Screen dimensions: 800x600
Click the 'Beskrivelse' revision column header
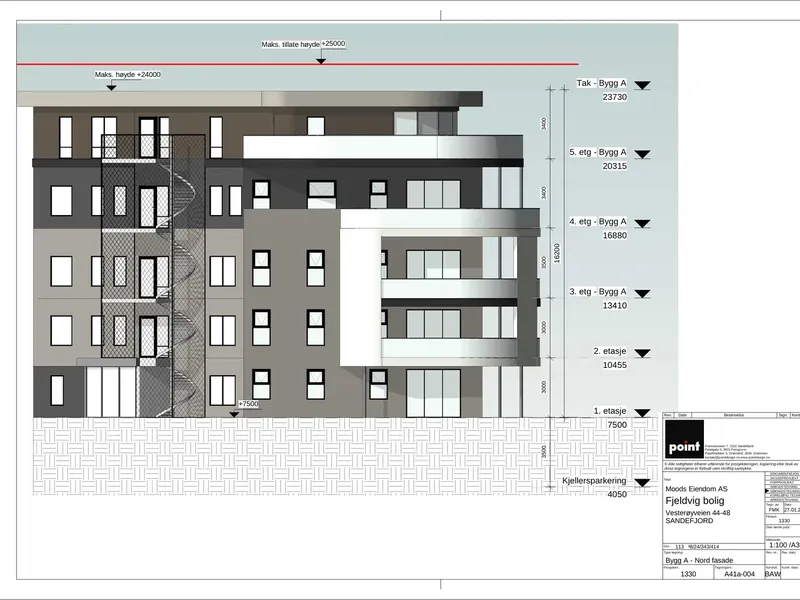pos(734,415)
